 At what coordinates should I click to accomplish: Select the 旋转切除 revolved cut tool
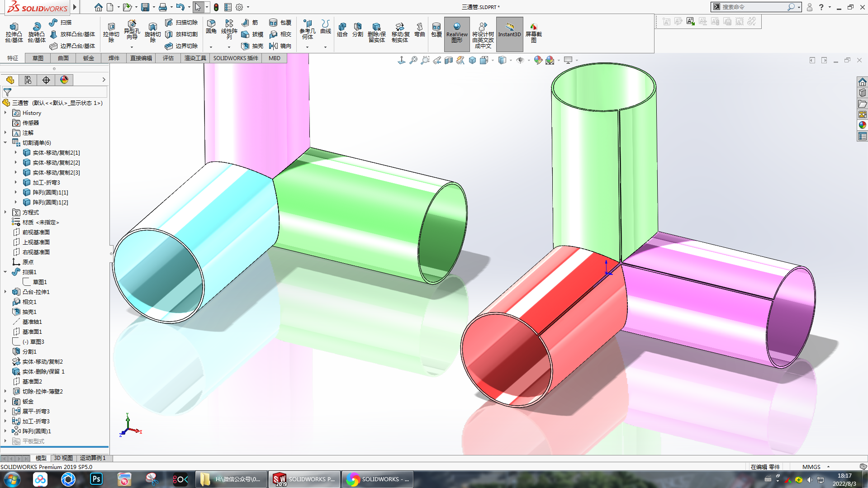pos(153,33)
